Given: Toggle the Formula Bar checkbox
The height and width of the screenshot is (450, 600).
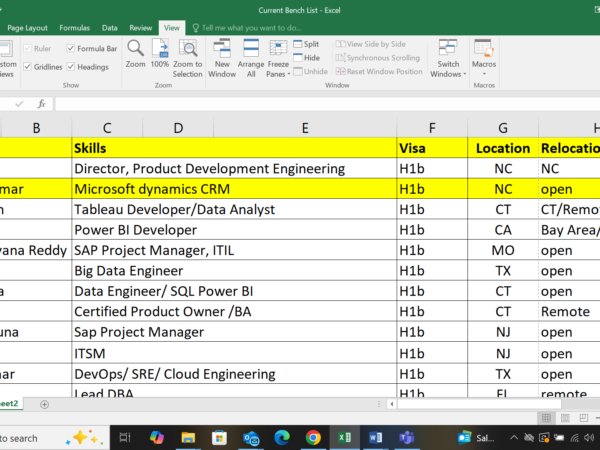Looking at the screenshot, I should point(72,48).
